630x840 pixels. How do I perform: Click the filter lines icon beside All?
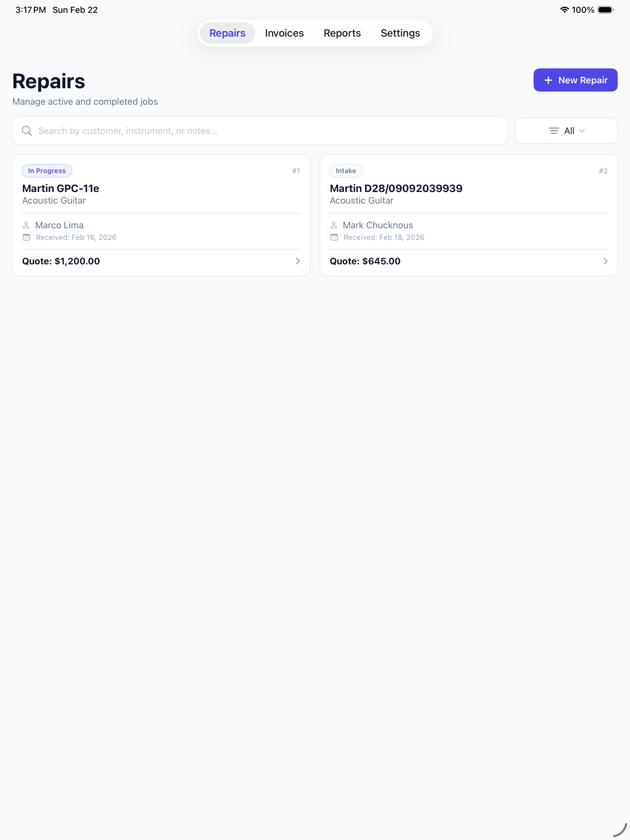point(553,131)
